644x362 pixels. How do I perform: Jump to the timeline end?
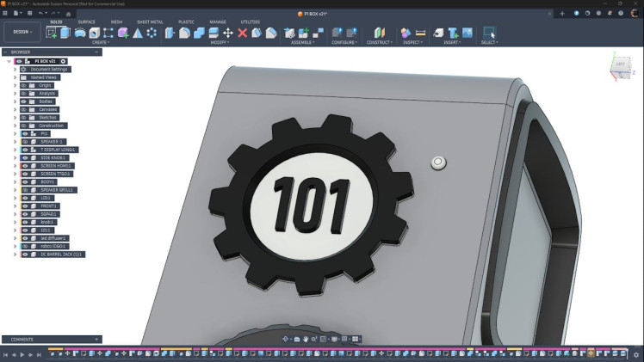click(x=39, y=354)
